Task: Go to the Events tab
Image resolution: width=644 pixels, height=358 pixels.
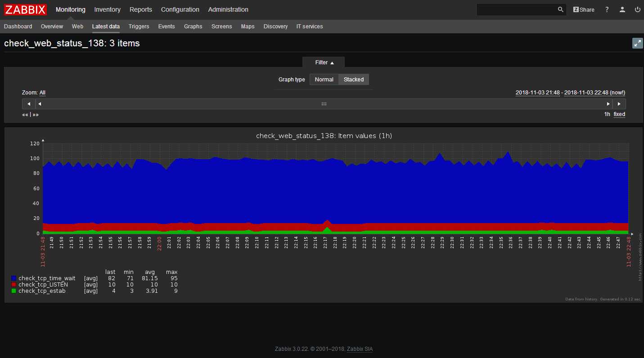Action: coord(167,27)
